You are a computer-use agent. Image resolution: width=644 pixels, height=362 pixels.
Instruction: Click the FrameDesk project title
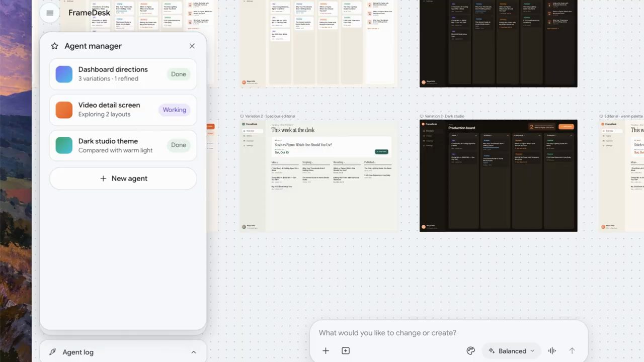pyautogui.click(x=89, y=13)
